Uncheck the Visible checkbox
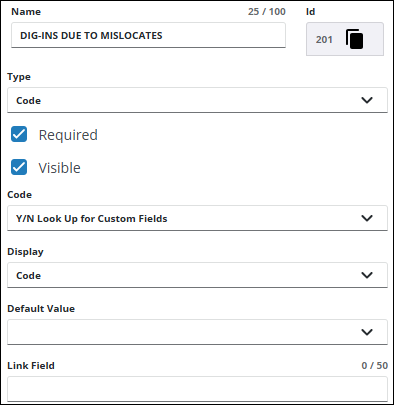 click(x=19, y=167)
